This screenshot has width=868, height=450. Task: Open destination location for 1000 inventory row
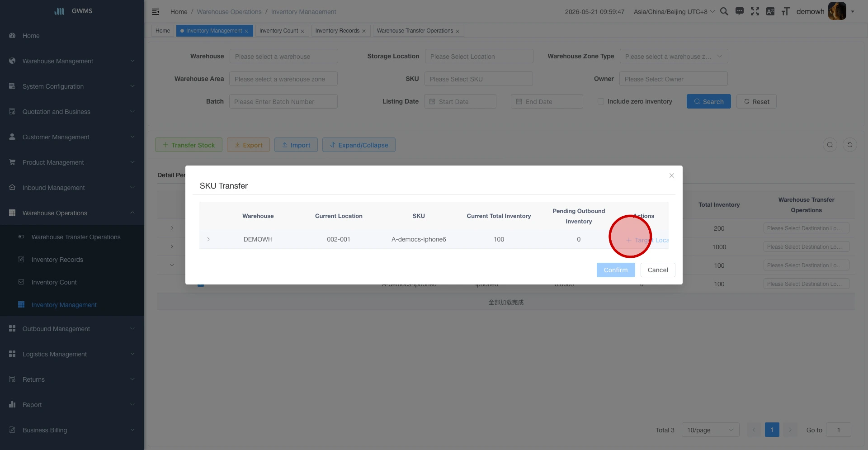coord(807,247)
